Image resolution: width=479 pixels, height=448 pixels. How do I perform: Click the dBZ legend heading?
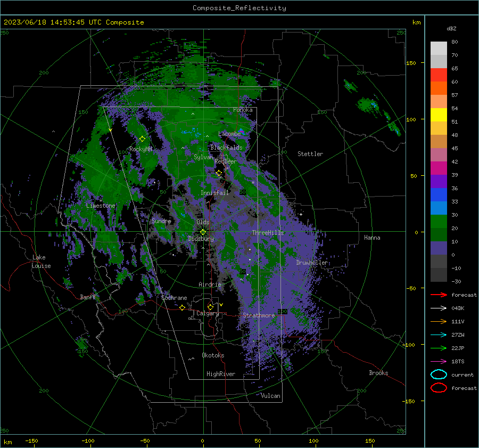point(451,28)
